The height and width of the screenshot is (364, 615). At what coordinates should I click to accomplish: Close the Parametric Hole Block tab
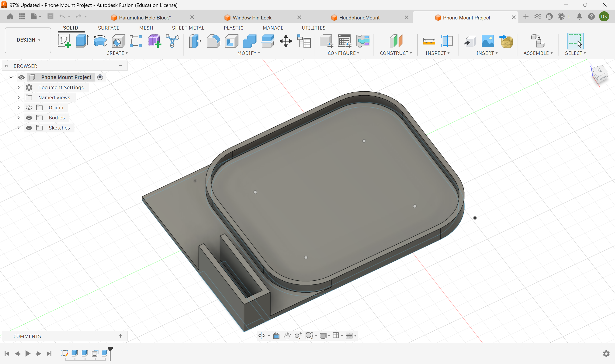pyautogui.click(x=192, y=17)
